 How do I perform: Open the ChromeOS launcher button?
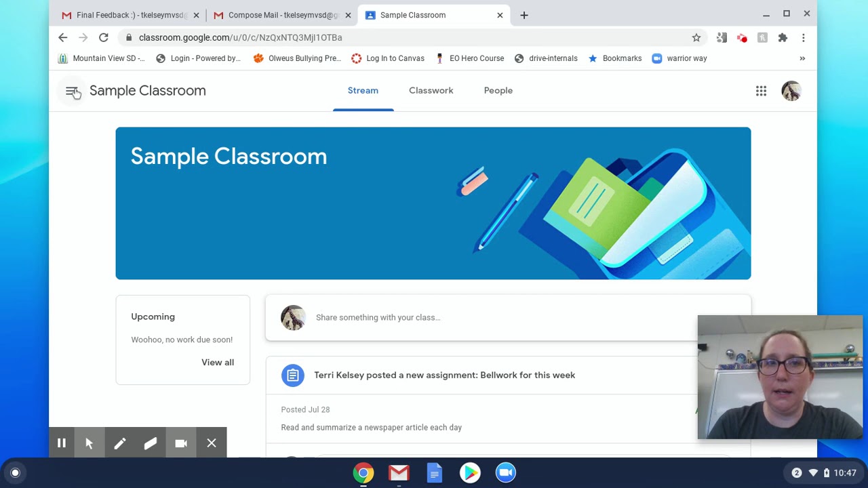tap(15, 473)
